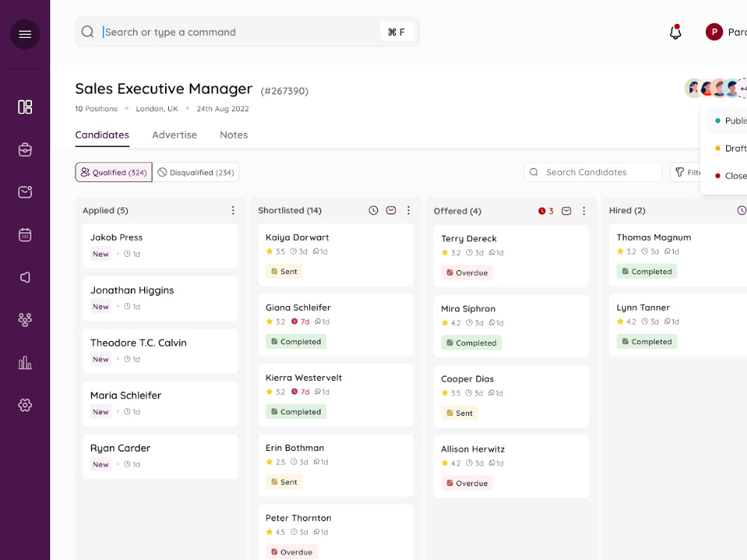Expand the Shortlisted column three-dot menu
Screen dimensions: 747x560
click(409, 211)
